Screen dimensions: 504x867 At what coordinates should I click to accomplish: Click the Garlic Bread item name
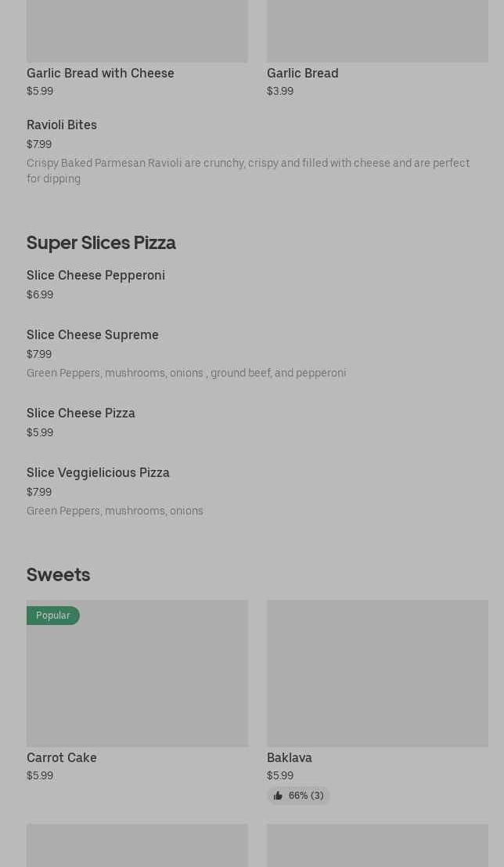coord(303,73)
